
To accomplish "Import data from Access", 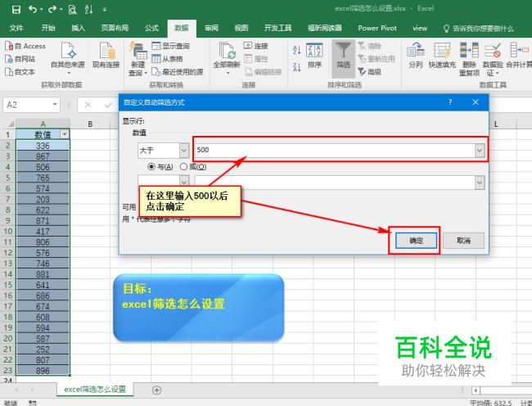I will [x=25, y=46].
